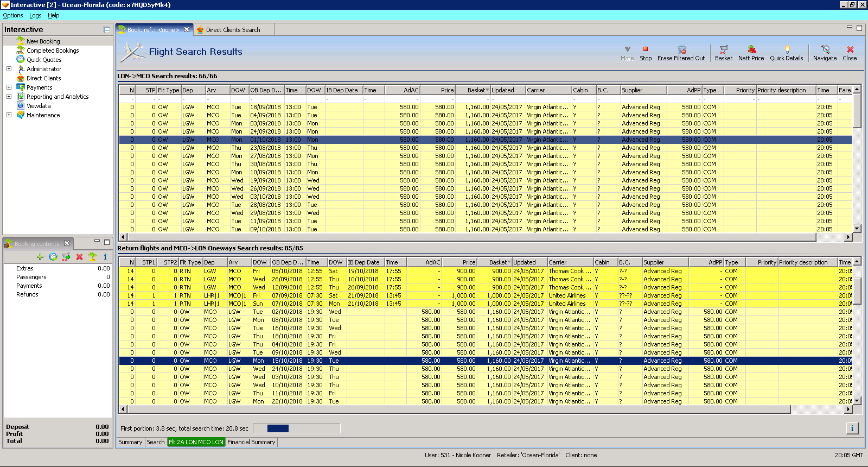Switch to the Financial Summary tab
Image resolution: width=868 pixels, height=467 pixels.
click(x=251, y=442)
